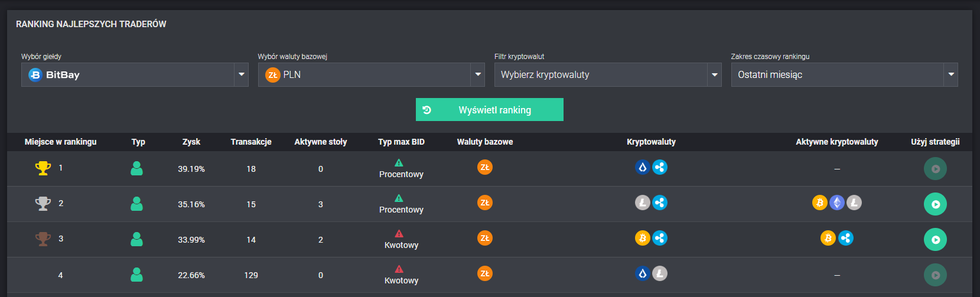Screen dimensions: 980x297
Task: Click the Wyświetl ranking button
Action: click(490, 110)
